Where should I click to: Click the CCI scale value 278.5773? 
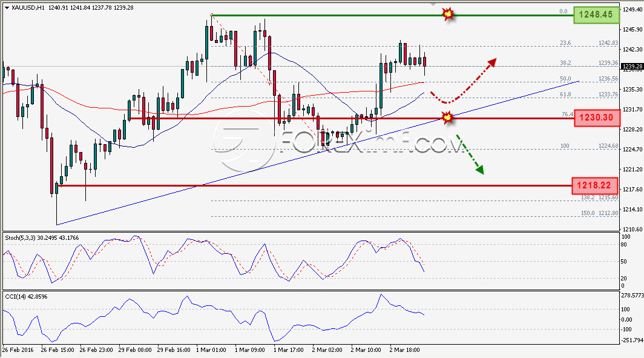point(632,295)
